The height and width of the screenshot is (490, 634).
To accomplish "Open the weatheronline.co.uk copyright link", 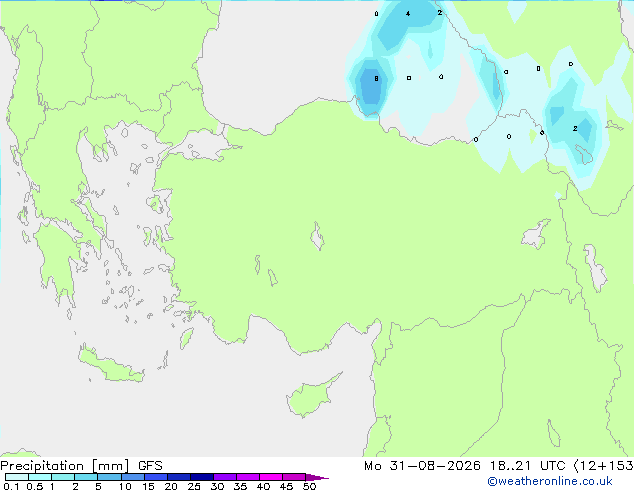I will pos(549,481).
